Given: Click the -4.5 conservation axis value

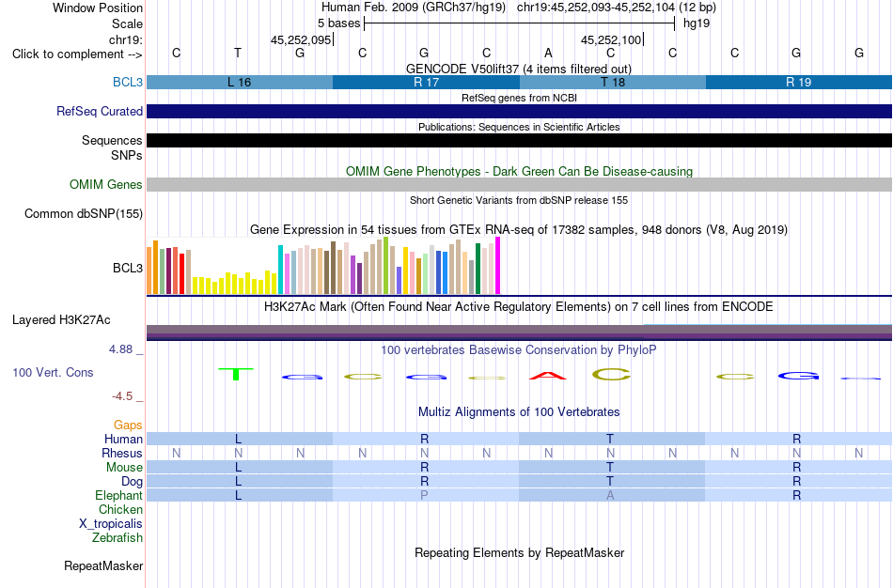Looking at the screenshot, I should pyautogui.click(x=123, y=396).
